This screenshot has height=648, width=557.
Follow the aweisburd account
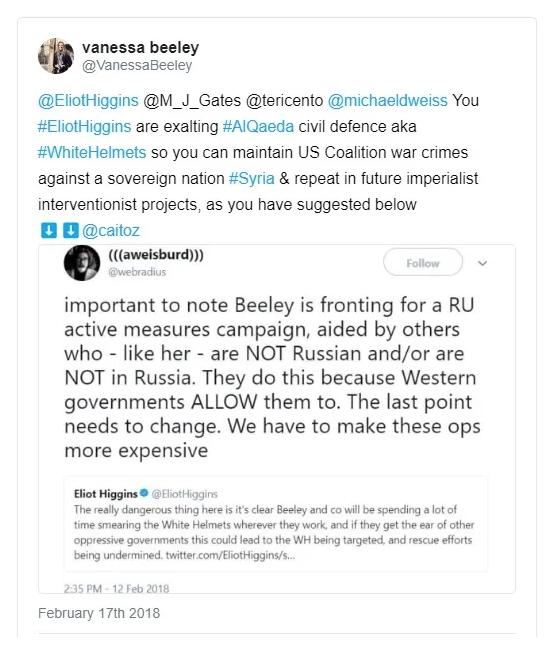tap(423, 262)
